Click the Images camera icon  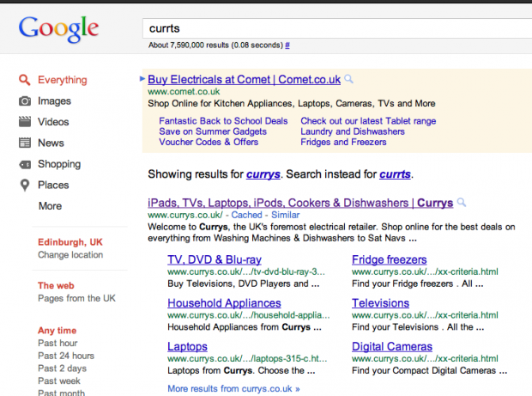(24, 101)
